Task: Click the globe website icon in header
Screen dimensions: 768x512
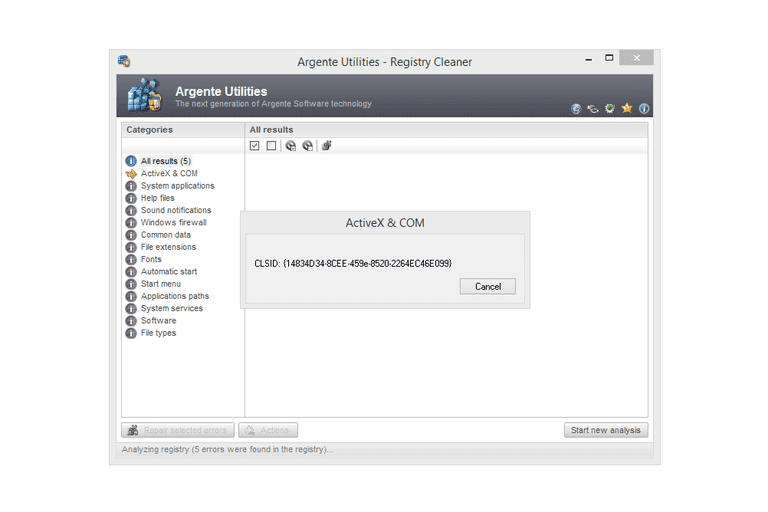Action: (x=576, y=109)
